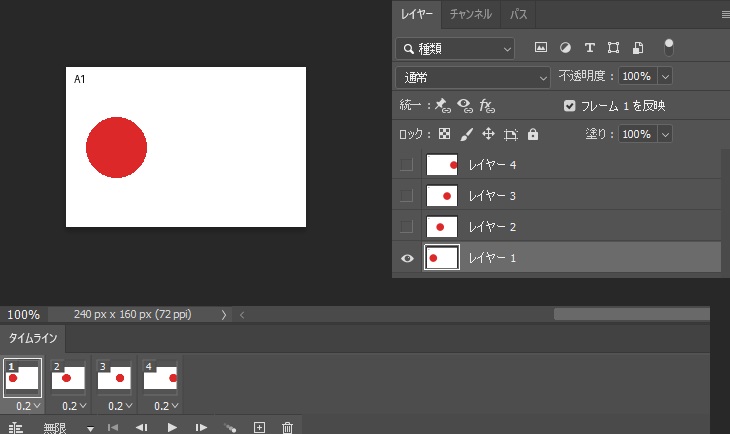Open the 塗り fill dropdown arrow
The width and height of the screenshot is (730, 434).
tap(665, 134)
